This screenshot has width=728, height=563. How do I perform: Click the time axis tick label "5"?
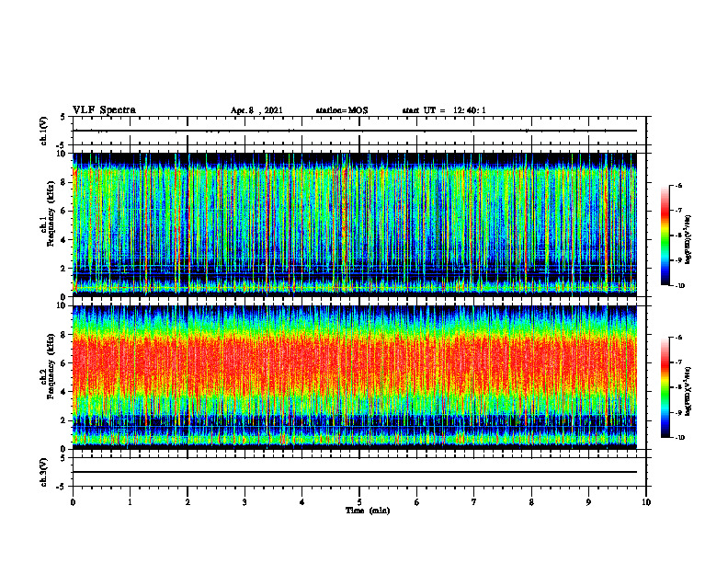[x=359, y=502]
